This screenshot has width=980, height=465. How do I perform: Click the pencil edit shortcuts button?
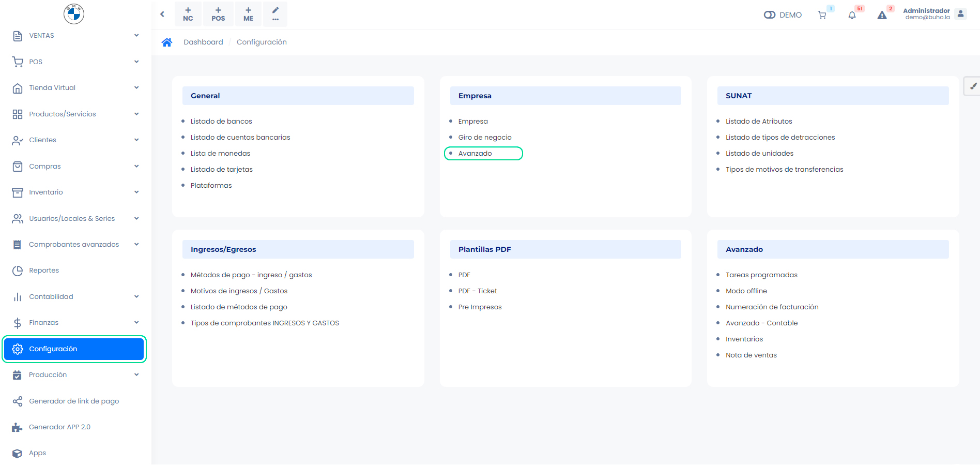(x=275, y=14)
